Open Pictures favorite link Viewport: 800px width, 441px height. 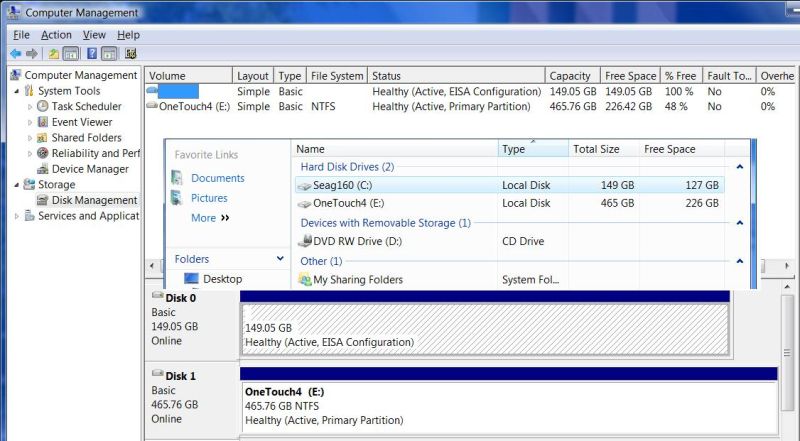pyautogui.click(x=209, y=198)
